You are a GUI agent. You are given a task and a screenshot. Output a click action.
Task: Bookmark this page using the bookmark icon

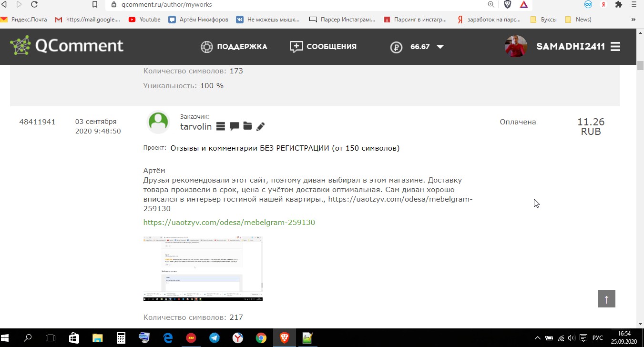[95, 5]
